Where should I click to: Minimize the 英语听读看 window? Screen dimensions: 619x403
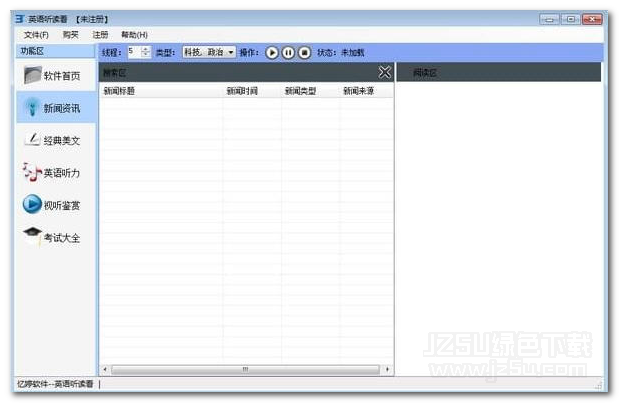pyautogui.click(x=549, y=19)
